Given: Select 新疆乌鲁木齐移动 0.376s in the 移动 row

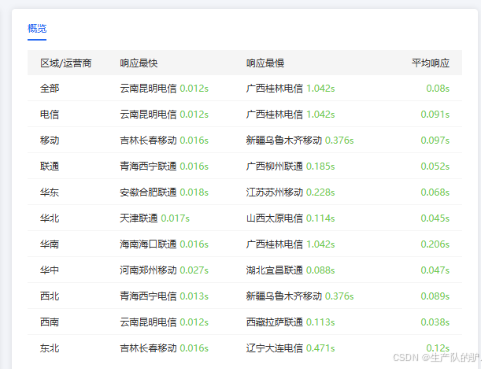Looking at the screenshot, I should (x=300, y=140).
